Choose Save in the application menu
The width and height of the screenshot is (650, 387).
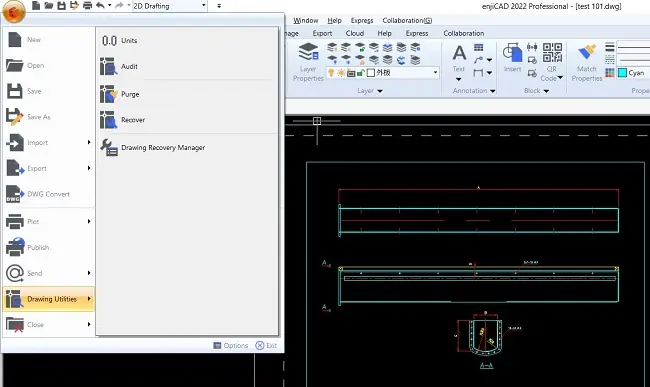click(x=49, y=91)
